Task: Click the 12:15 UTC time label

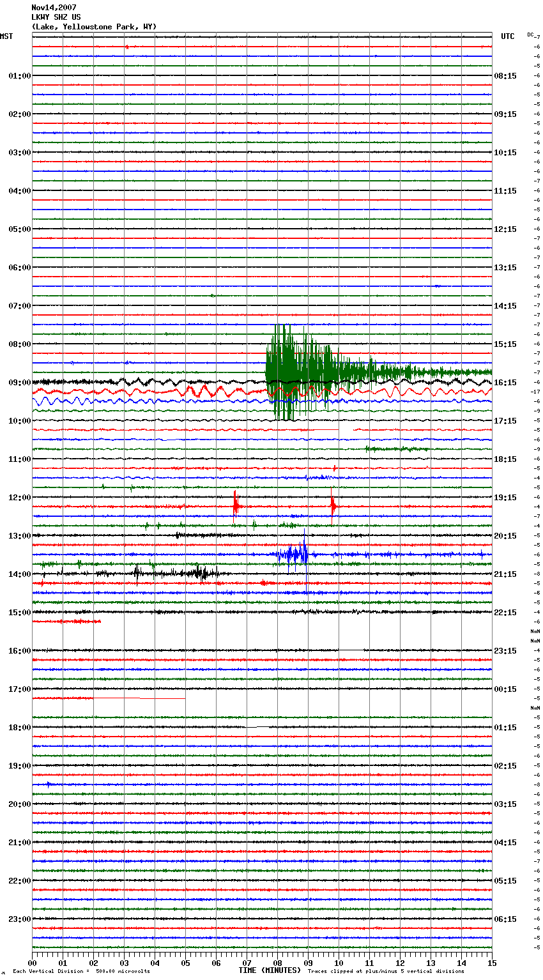Action: (505, 229)
